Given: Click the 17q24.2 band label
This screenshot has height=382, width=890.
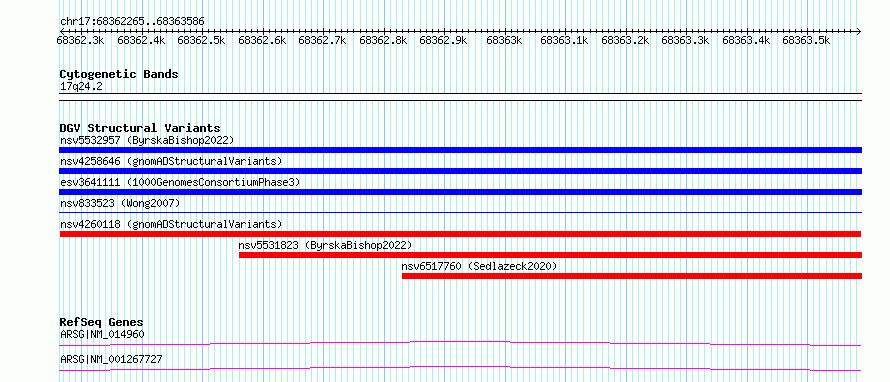Looking at the screenshot, I should coord(81,87).
